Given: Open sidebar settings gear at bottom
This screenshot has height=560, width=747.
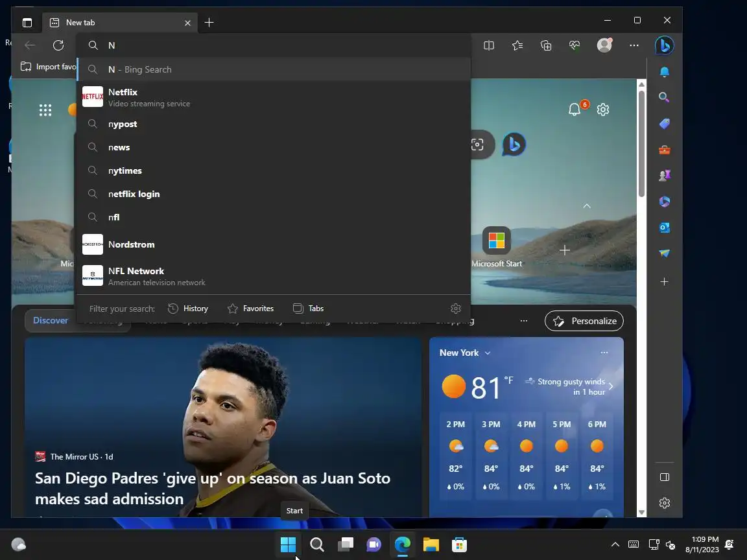Looking at the screenshot, I should coord(664,503).
